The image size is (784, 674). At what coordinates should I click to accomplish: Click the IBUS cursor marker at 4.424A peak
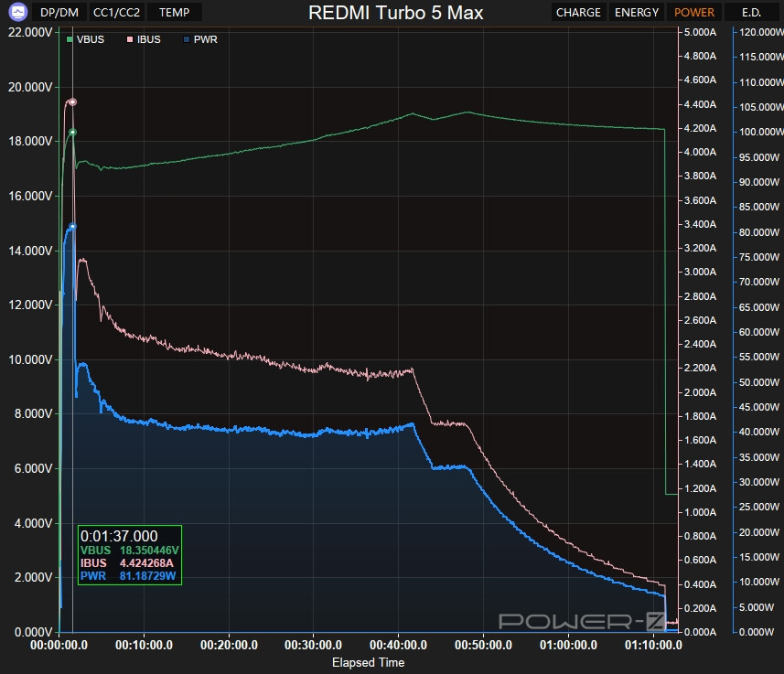point(72,102)
